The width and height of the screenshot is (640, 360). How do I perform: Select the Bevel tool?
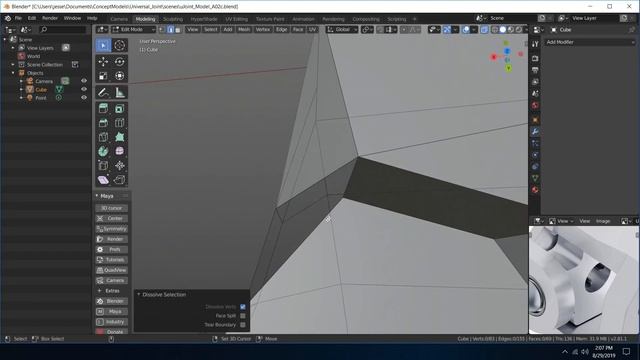103,123
